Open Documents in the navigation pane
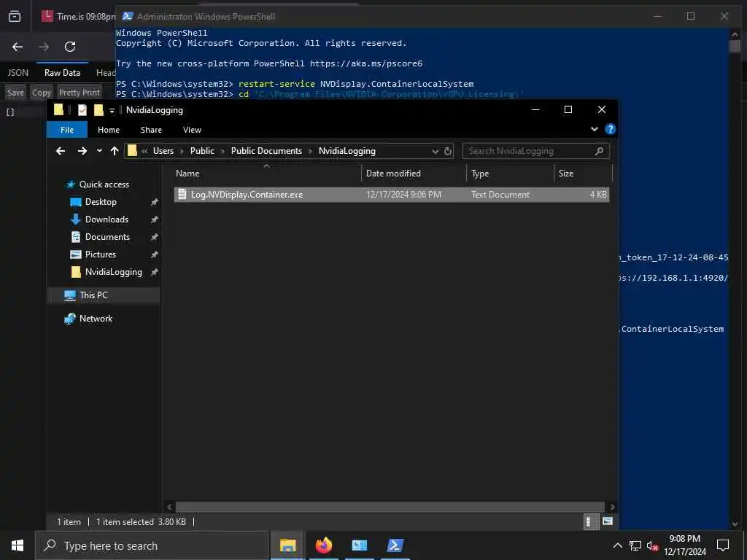The height and width of the screenshot is (560, 747). [107, 237]
